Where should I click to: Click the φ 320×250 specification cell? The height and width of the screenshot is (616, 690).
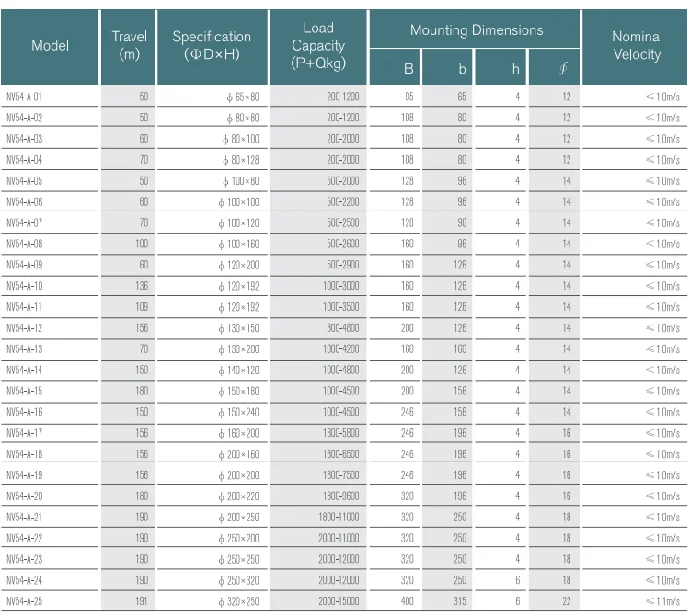[238, 601]
